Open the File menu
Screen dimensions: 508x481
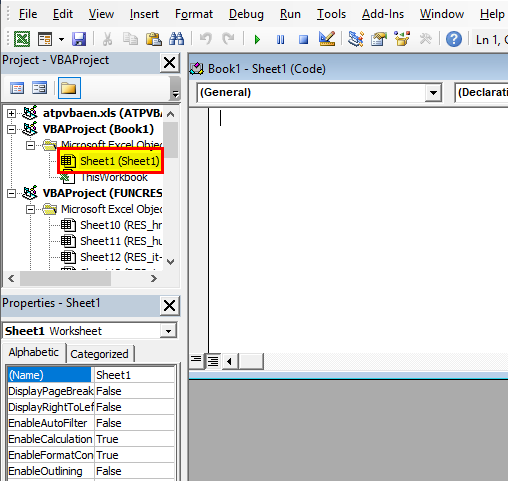pos(28,14)
